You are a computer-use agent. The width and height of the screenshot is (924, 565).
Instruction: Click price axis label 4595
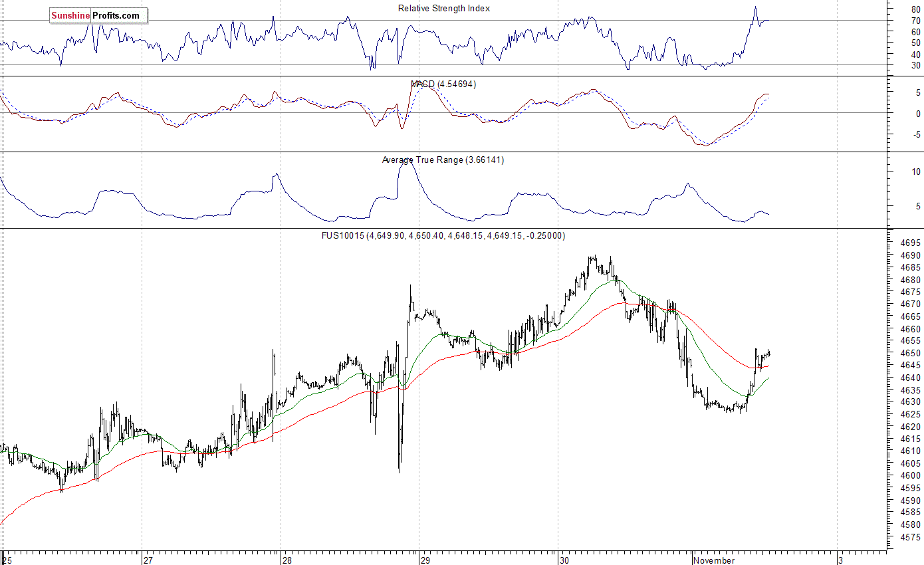point(911,488)
